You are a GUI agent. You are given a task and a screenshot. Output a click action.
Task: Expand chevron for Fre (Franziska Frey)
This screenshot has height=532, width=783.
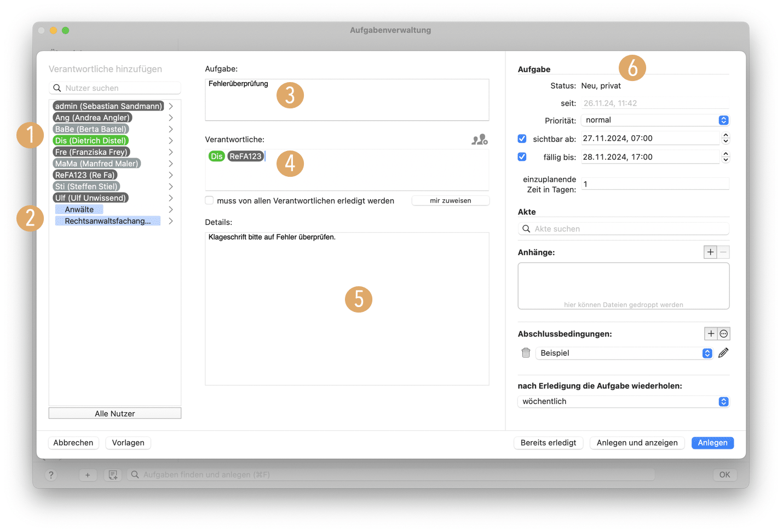click(x=171, y=152)
